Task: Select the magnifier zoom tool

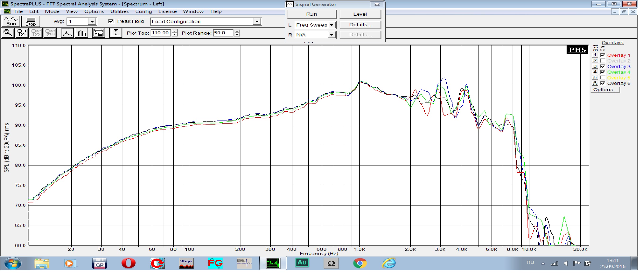Action: click(8, 33)
